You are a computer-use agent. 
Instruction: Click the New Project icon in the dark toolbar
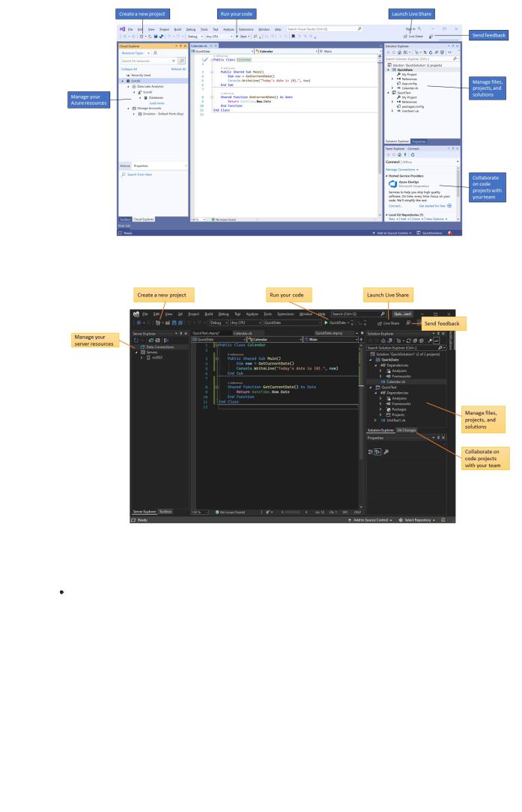pyautogui.click(x=158, y=323)
